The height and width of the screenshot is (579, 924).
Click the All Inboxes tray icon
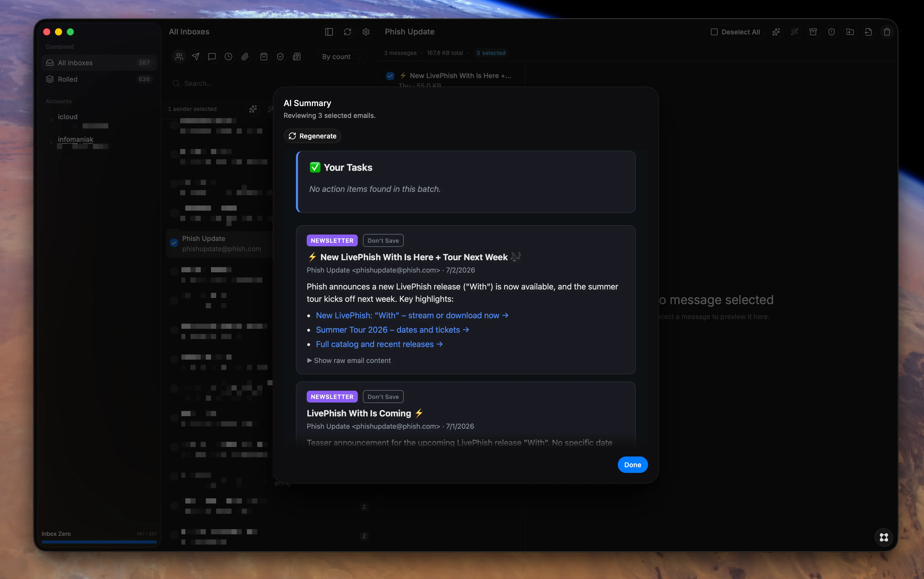click(50, 63)
